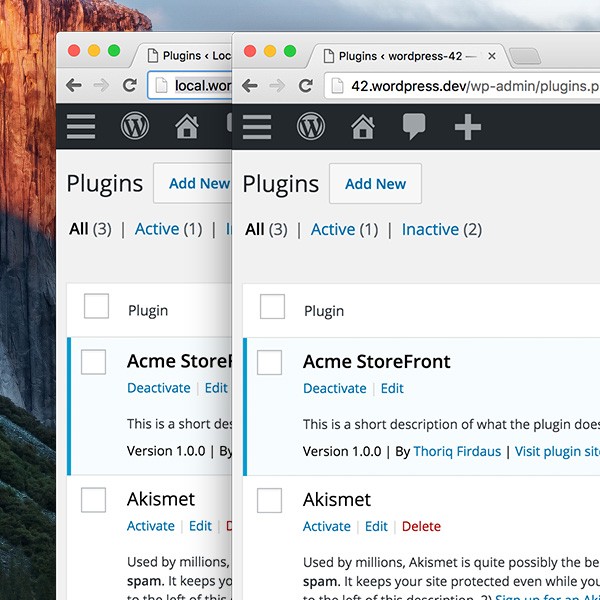Open Visit plugin site link
Screen dimensions: 600x600
[x=557, y=452]
